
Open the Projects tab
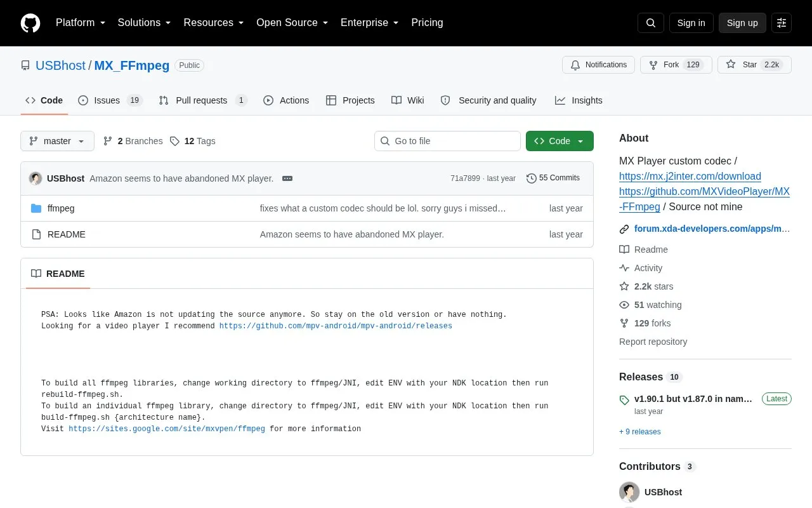pyautogui.click(x=350, y=100)
